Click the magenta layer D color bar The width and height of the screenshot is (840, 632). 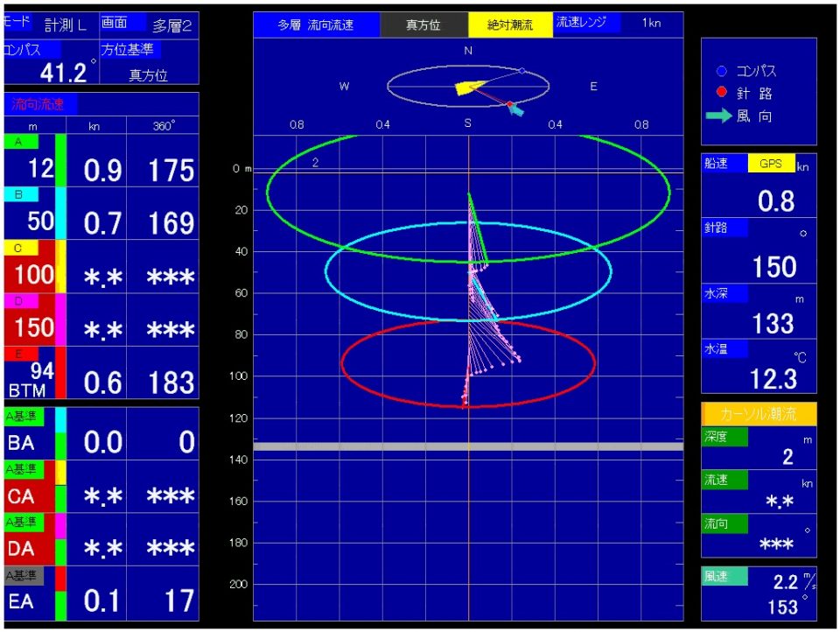(60, 320)
